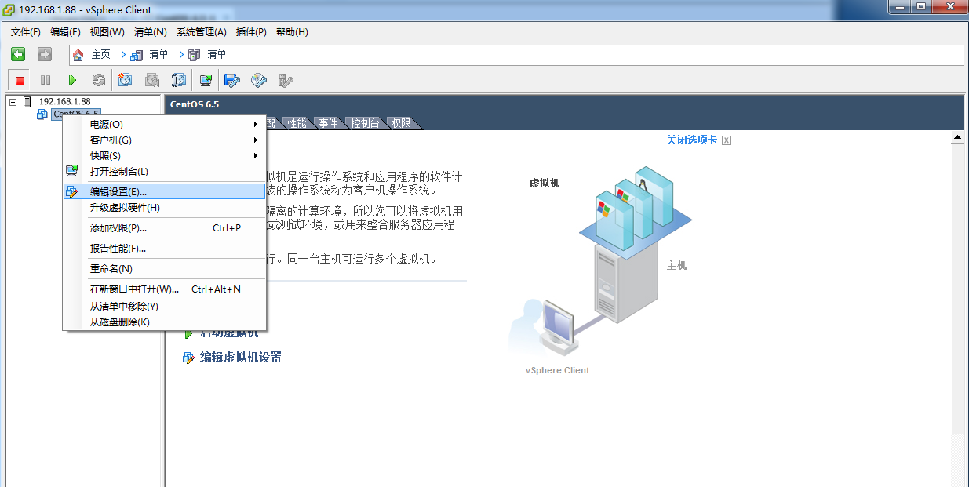Click the 主页 breadcrumb link
The width and height of the screenshot is (970, 488).
coord(101,55)
